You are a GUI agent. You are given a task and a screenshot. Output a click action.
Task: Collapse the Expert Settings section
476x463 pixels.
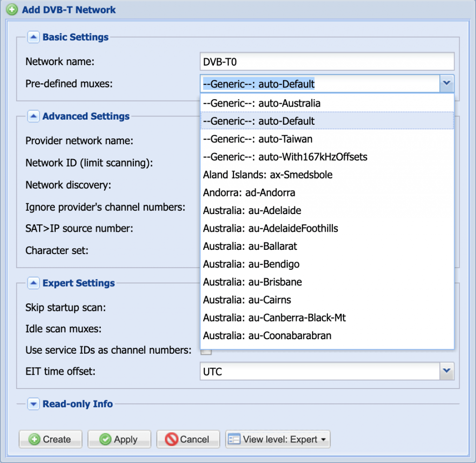click(33, 283)
